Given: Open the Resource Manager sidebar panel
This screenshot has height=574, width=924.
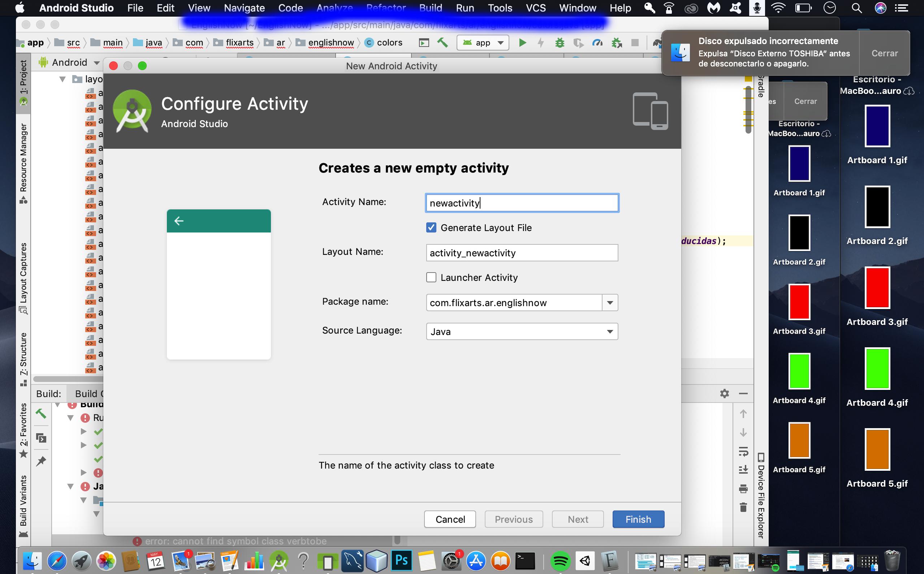Looking at the screenshot, I should click(24, 156).
